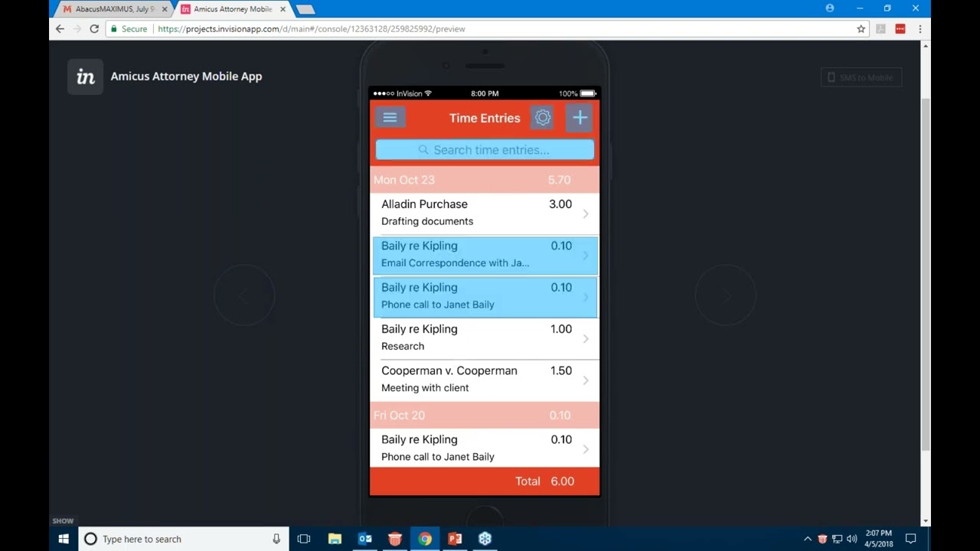This screenshot has width=980, height=551.
Task: Open the hamburger menu in Time Entries
Action: click(x=390, y=118)
